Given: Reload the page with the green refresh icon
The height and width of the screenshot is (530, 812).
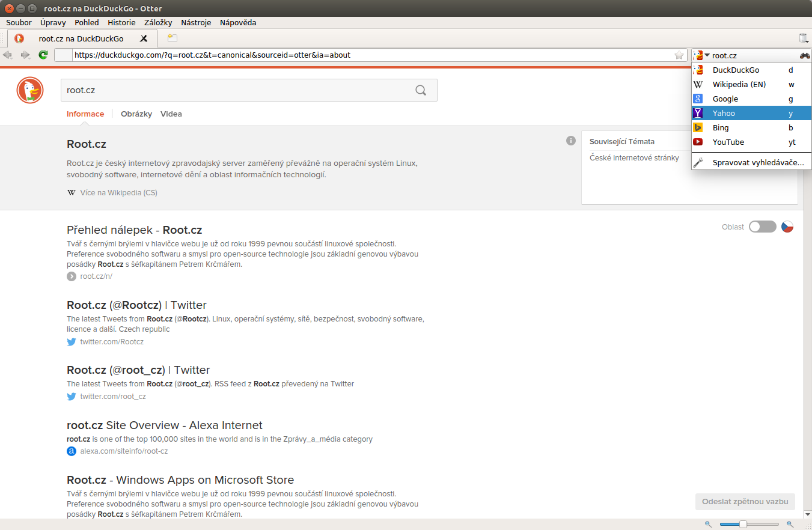Looking at the screenshot, I should pyautogui.click(x=43, y=55).
